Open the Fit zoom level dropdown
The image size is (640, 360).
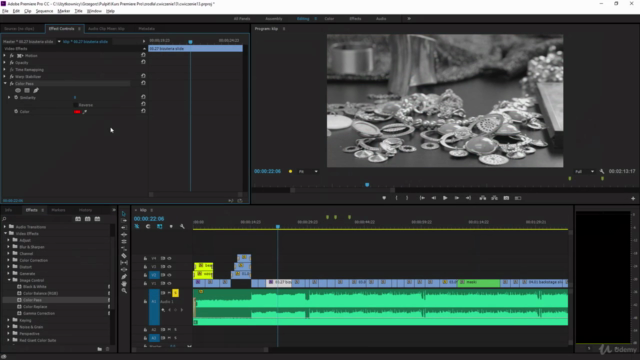[x=308, y=171]
